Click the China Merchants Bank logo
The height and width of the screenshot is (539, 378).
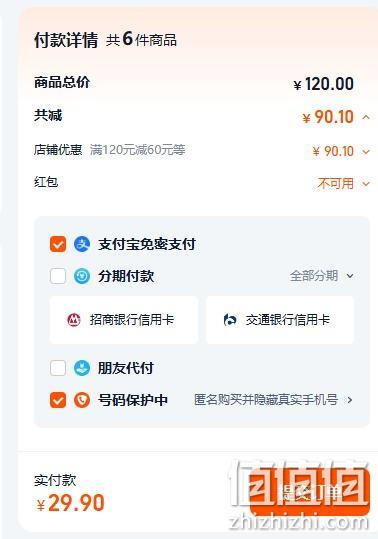click(73, 320)
